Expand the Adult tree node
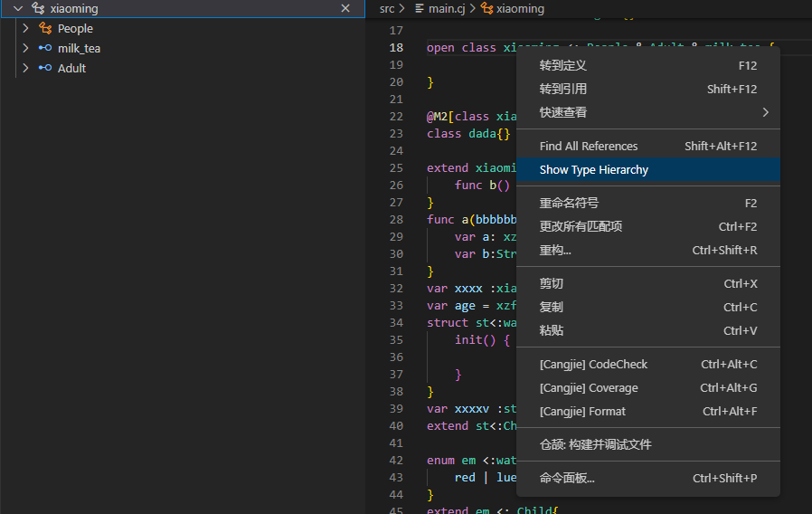The width and height of the screenshot is (812, 514). coord(25,68)
